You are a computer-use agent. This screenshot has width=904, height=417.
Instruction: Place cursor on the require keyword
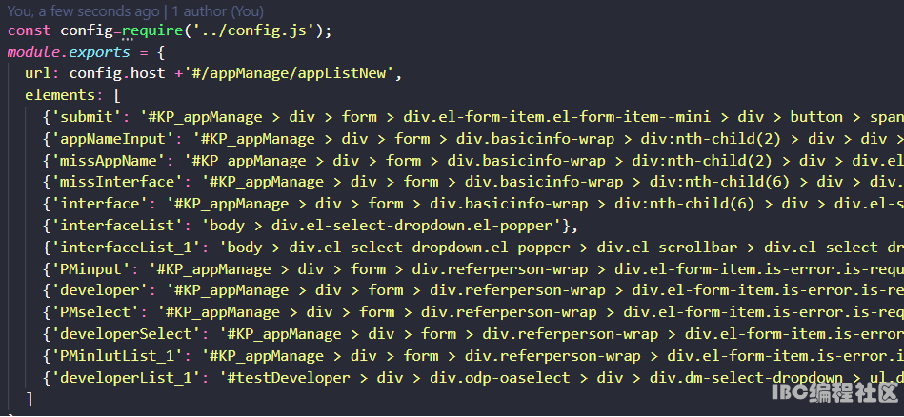152,30
